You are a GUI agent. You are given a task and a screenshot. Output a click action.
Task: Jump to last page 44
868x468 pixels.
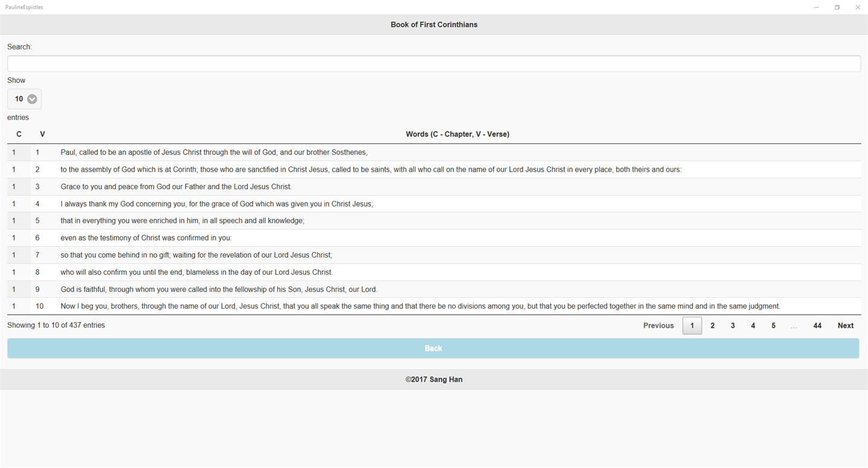pos(817,326)
